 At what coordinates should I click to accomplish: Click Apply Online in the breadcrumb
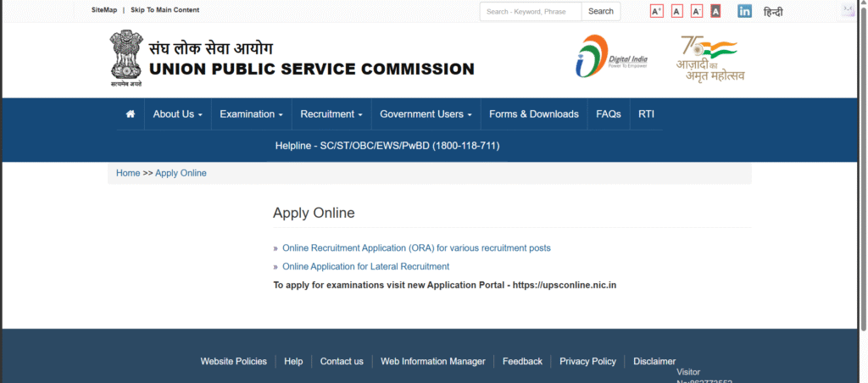coord(181,173)
